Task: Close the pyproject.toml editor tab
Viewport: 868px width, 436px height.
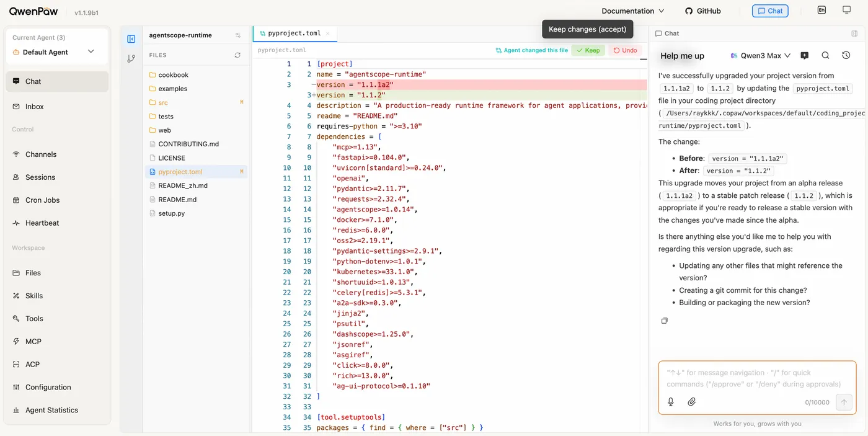Action: [x=328, y=33]
